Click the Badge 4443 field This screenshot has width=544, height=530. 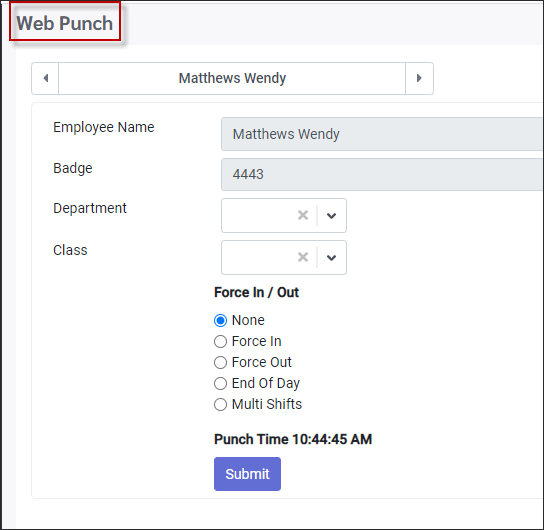coord(382,174)
